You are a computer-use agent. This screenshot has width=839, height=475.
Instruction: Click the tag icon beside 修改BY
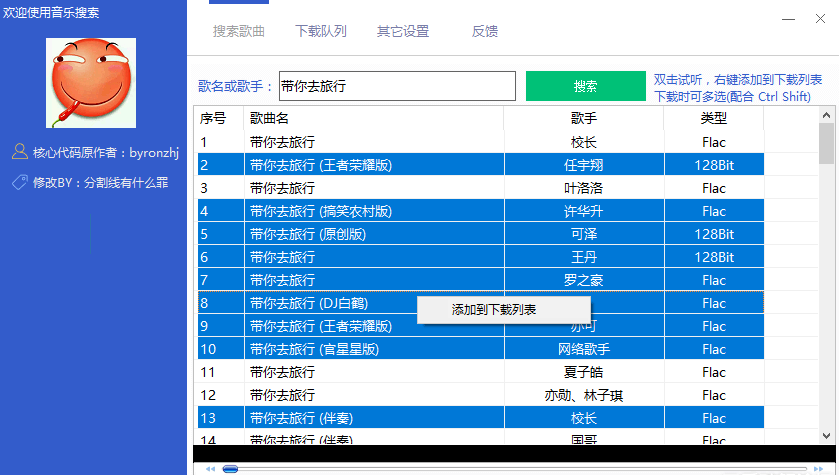coord(20,182)
